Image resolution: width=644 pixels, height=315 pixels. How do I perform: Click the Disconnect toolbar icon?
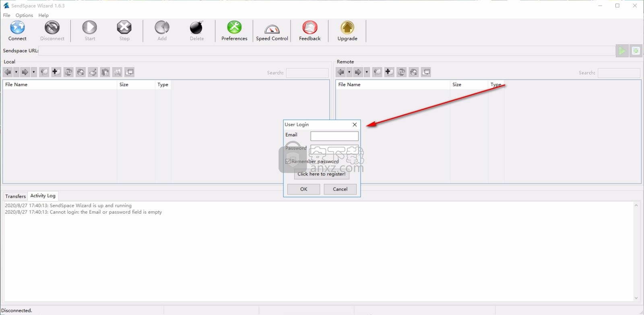point(52,27)
